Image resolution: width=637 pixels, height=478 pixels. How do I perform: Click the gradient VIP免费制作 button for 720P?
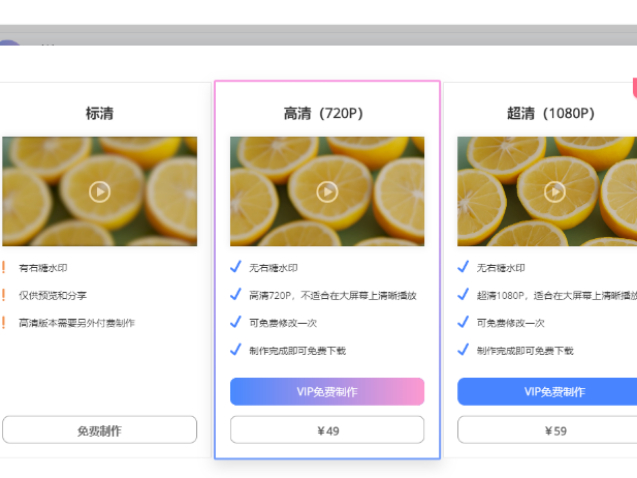click(327, 391)
